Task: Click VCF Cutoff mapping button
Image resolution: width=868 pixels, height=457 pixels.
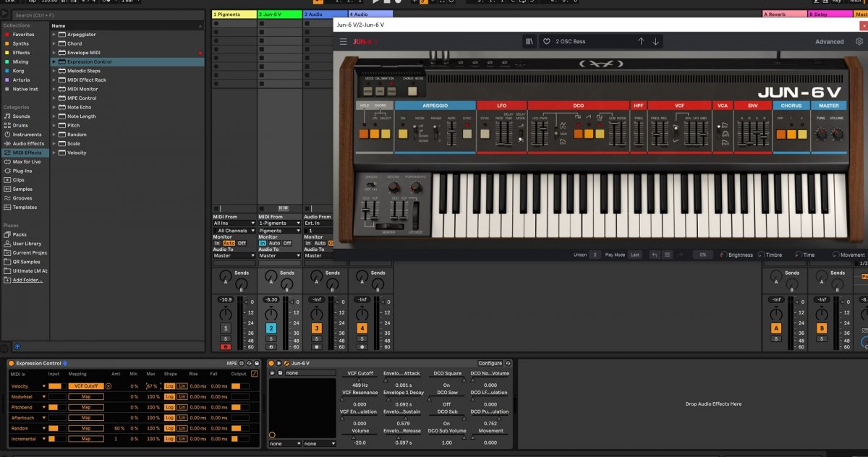Action: [86, 386]
